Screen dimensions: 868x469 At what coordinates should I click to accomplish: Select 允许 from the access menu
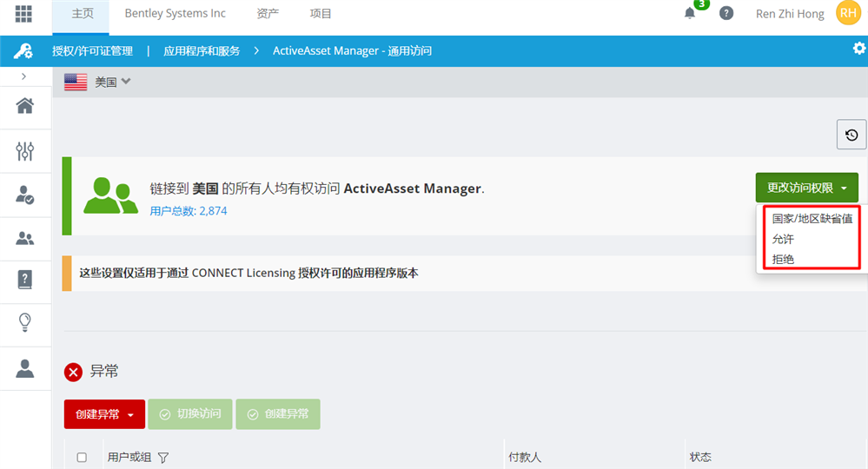tap(783, 239)
